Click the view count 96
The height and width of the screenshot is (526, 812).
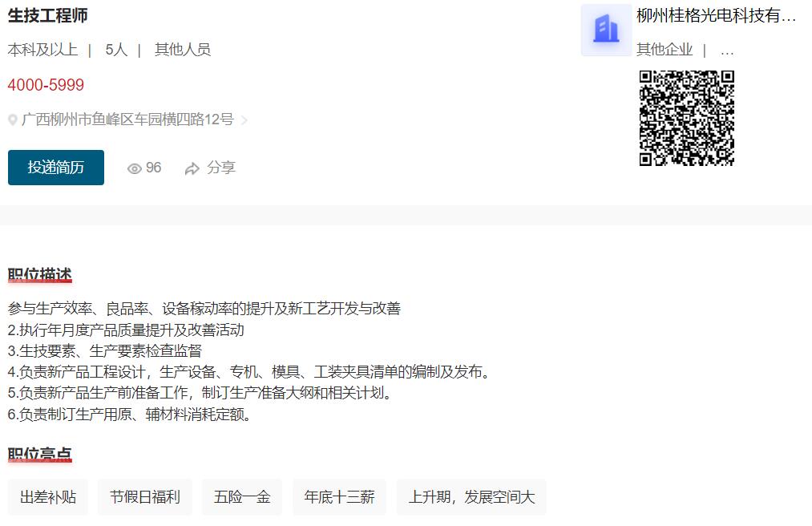153,168
